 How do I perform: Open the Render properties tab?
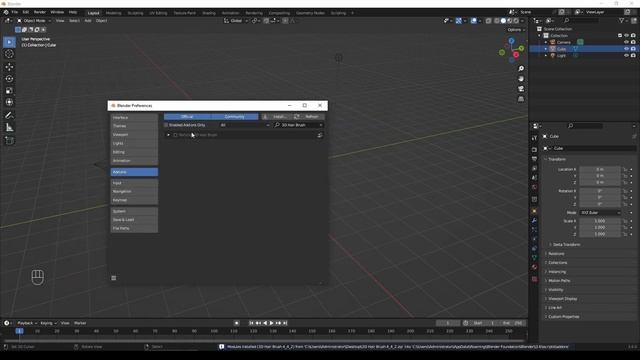[534, 149]
